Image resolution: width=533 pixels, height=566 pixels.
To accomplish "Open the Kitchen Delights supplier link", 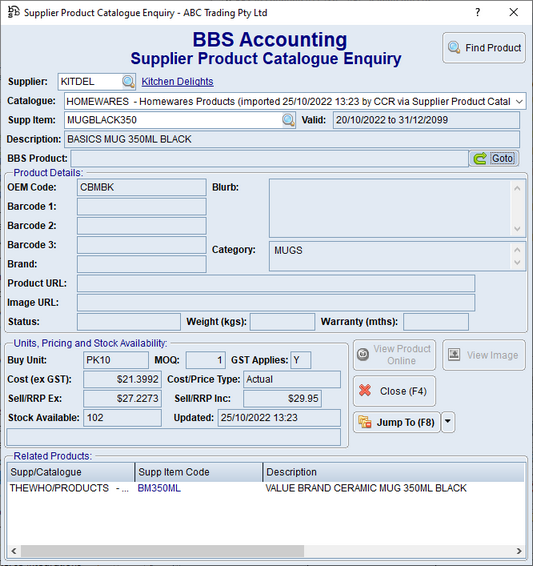I will tap(177, 82).
